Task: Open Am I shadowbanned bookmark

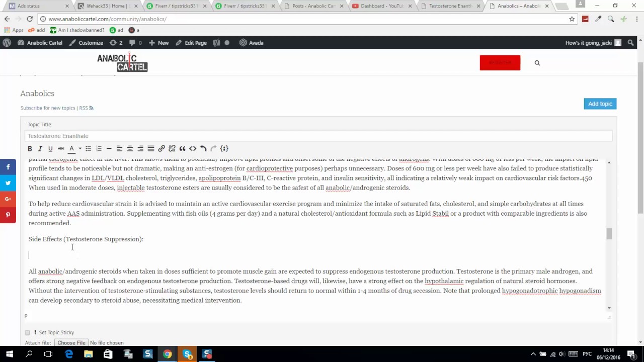Action: point(77,30)
